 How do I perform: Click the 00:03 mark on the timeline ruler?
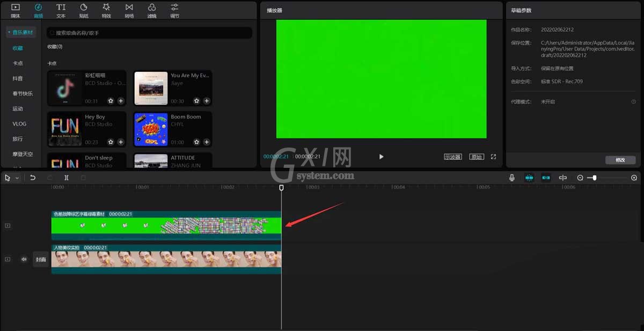tap(312, 188)
